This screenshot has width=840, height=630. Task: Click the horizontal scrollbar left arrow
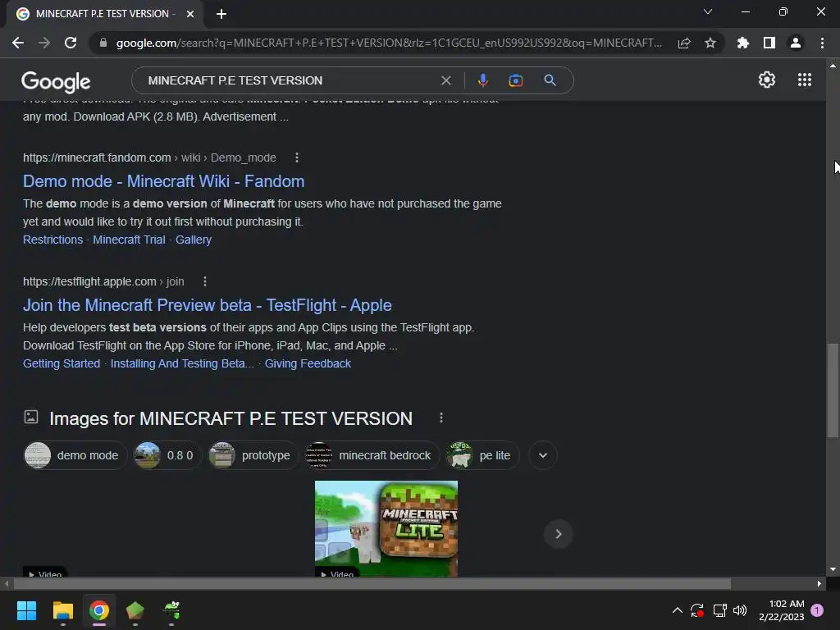click(7, 583)
